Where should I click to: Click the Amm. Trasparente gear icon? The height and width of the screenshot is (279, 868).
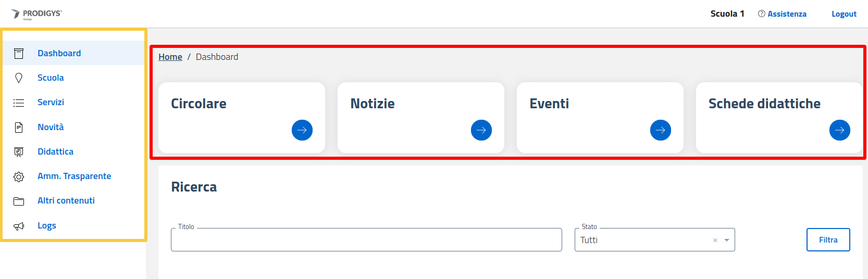pos(19,176)
